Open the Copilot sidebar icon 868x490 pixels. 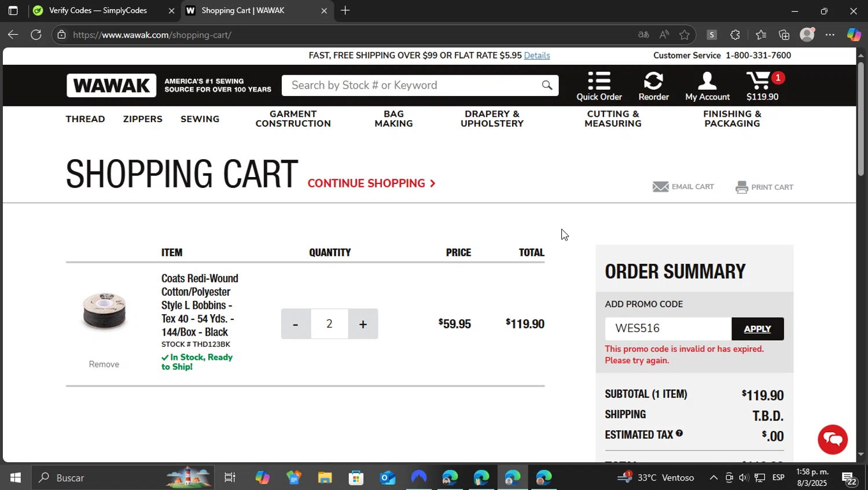pyautogui.click(x=854, y=35)
